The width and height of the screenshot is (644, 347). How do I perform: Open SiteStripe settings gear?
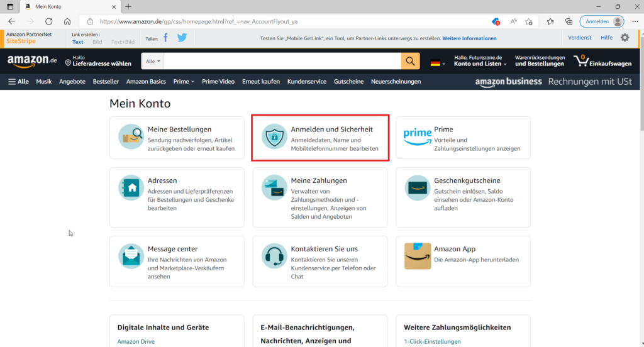point(625,38)
